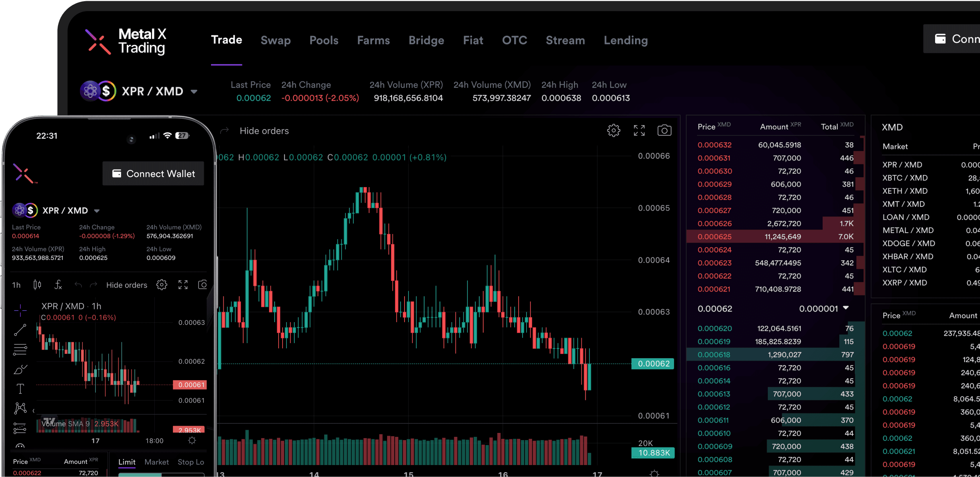
Task: Open candlestick chart style selector on phone
Action: click(x=37, y=285)
